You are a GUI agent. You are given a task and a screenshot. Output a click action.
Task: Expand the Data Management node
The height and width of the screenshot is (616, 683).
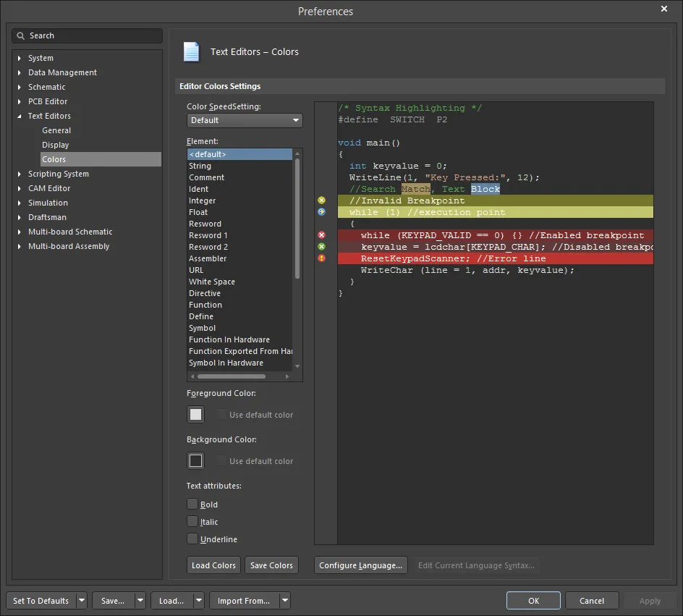[x=19, y=72]
